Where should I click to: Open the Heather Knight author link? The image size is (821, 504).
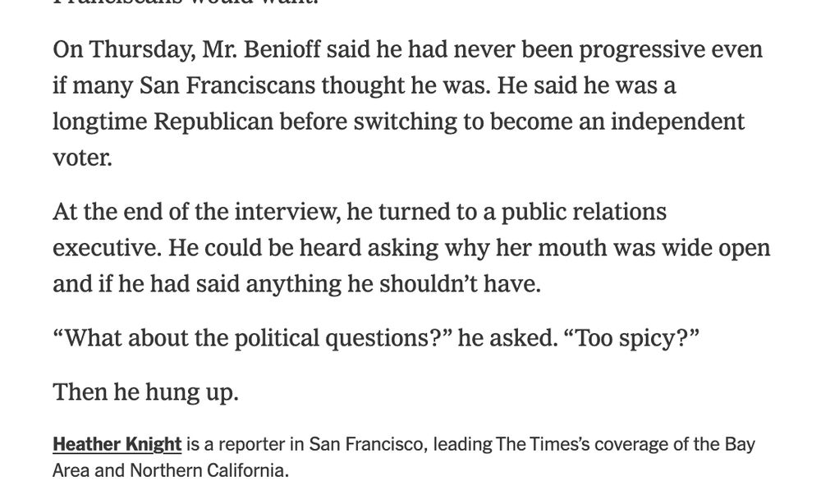(117, 444)
